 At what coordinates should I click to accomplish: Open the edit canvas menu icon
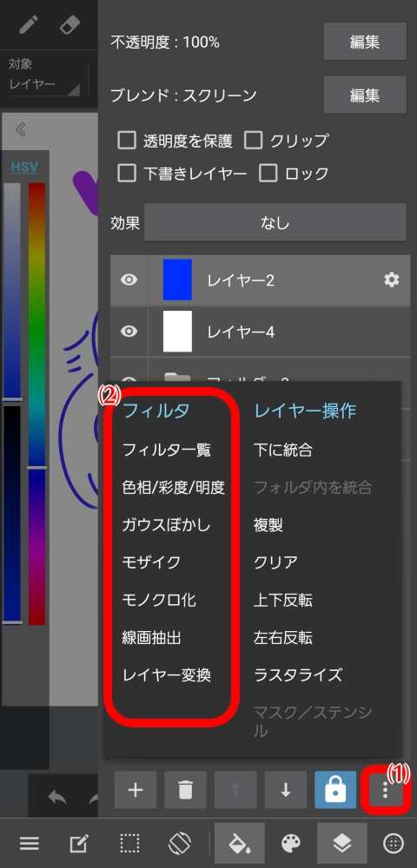coord(79,844)
